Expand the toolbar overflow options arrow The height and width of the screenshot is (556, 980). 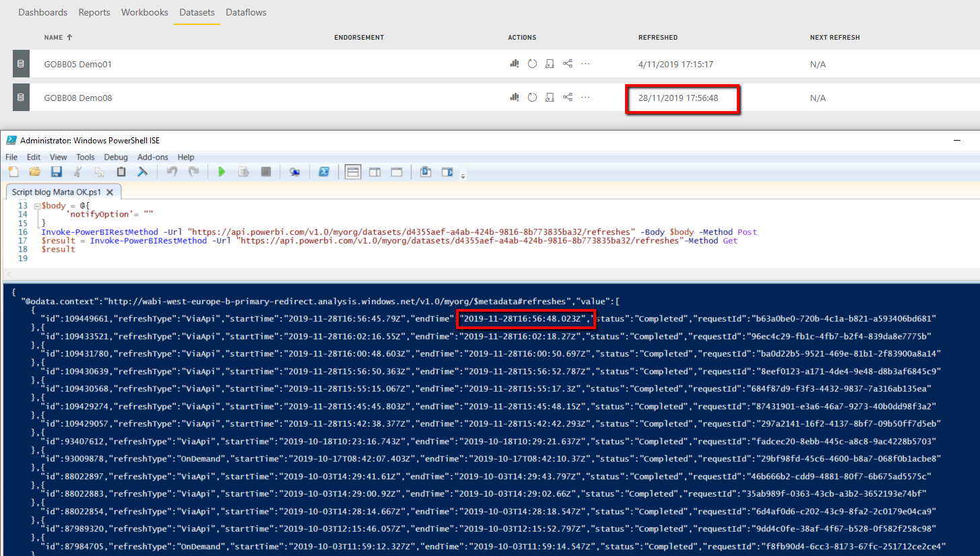click(463, 176)
